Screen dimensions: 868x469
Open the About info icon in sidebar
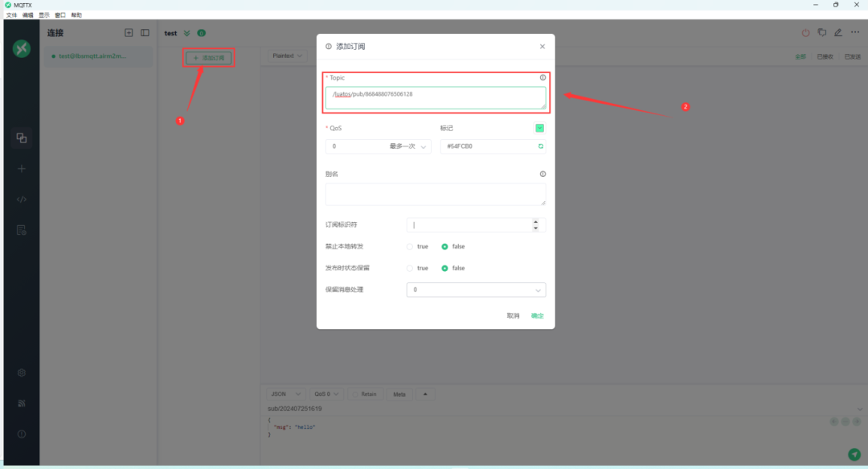22,434
